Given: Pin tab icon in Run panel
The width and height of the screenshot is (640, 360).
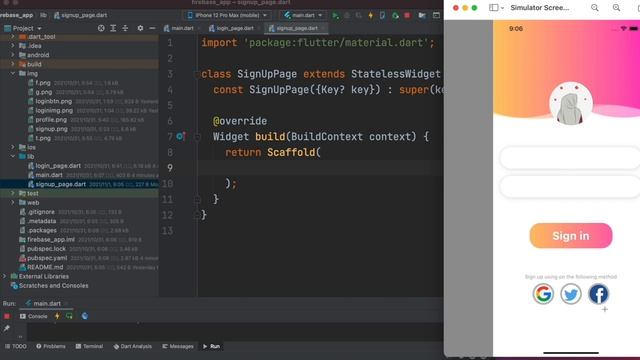Looking at the screenshot, I should (x=7, y=328).
